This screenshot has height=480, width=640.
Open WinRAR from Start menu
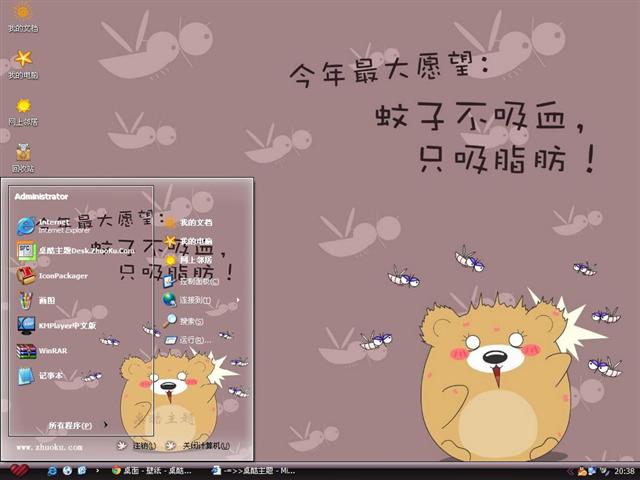(42, 351)
